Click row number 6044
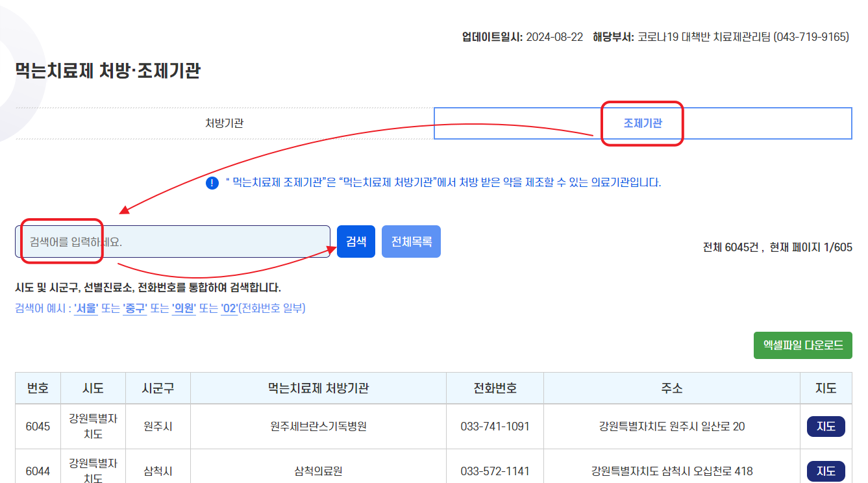868x483 pixels. point(38,471)
